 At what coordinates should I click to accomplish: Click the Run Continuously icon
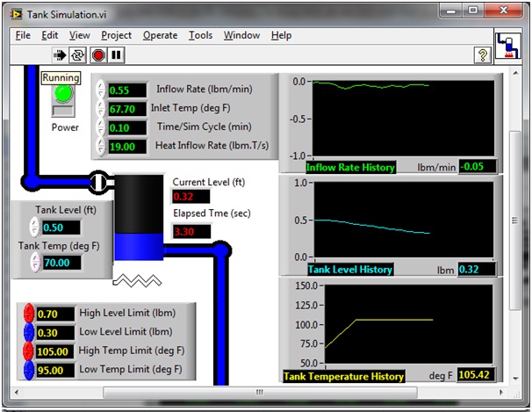pos(79,54)
